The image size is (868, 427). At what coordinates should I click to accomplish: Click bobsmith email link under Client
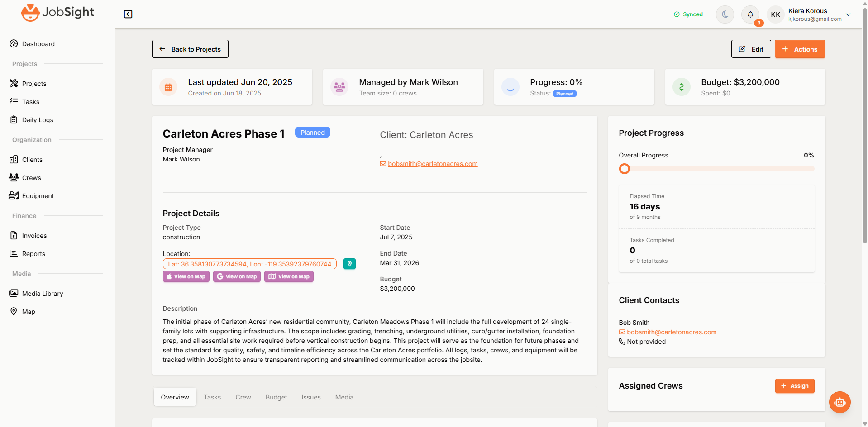pos(433,164)
